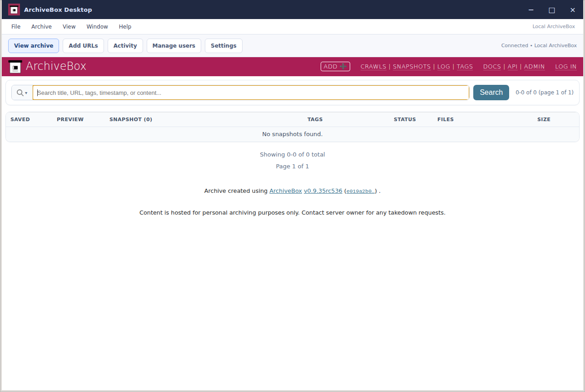Close the ArchiveBox Desktop window
This screenshot has height=392, width=585.
coord(573,10)
